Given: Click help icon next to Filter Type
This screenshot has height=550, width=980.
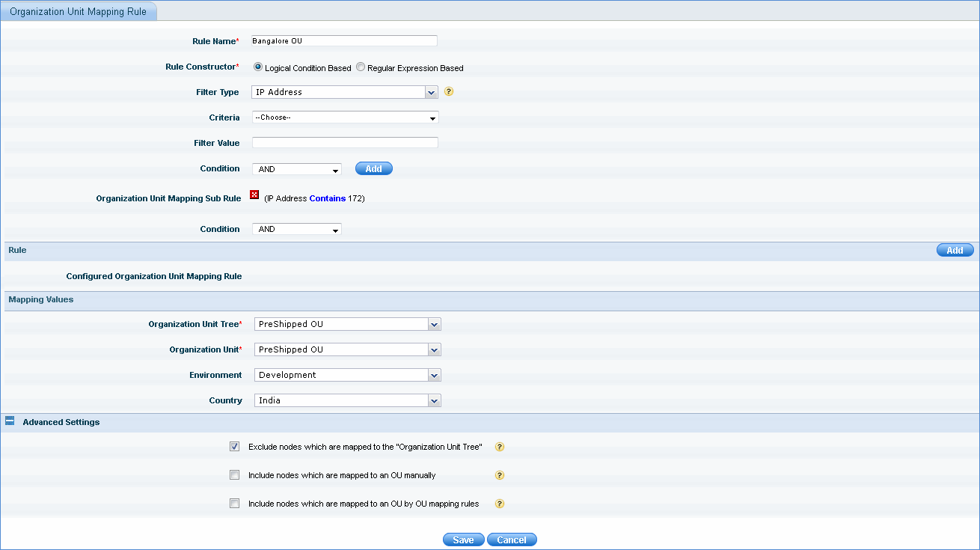Looking at the screenshot, I should pyautogui.click(x=450, y=92).
